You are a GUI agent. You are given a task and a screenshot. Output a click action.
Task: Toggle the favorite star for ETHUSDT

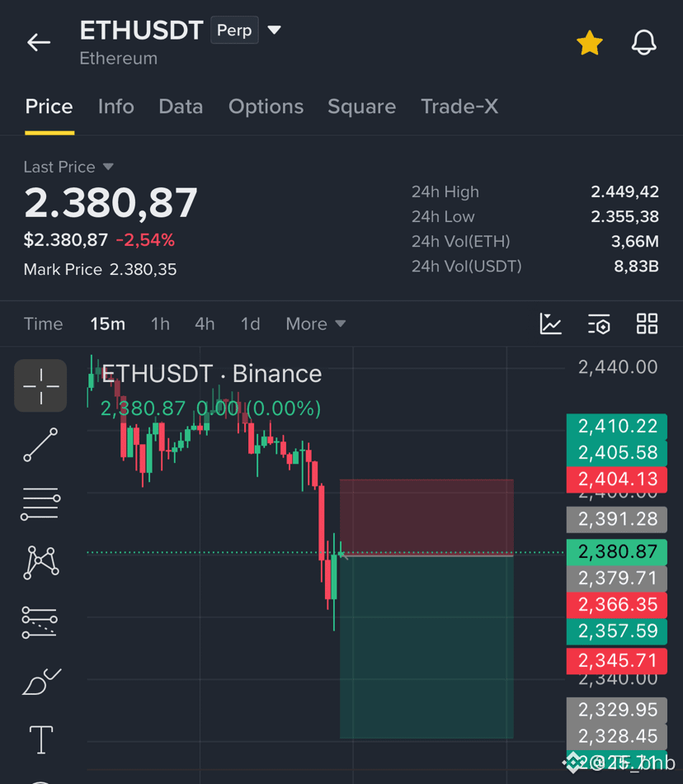(590, 42)
